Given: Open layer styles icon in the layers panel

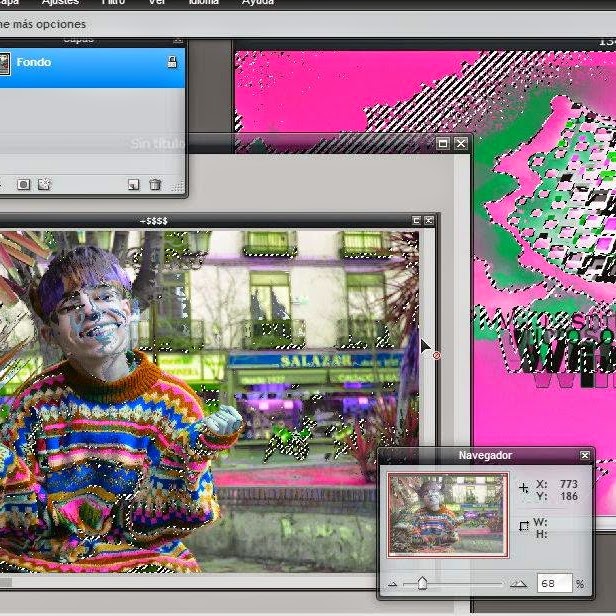Looking at the screenshot, I should pos(44,185).
